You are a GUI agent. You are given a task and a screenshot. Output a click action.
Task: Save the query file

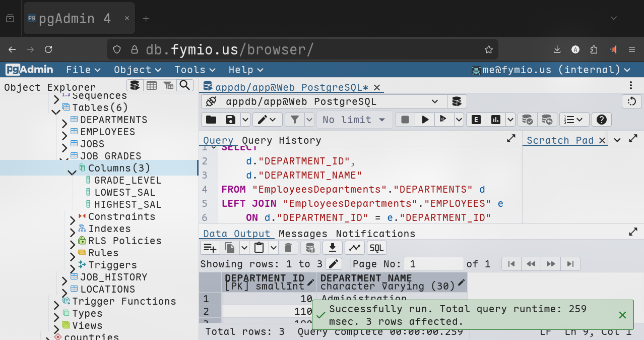click(231, 120)
